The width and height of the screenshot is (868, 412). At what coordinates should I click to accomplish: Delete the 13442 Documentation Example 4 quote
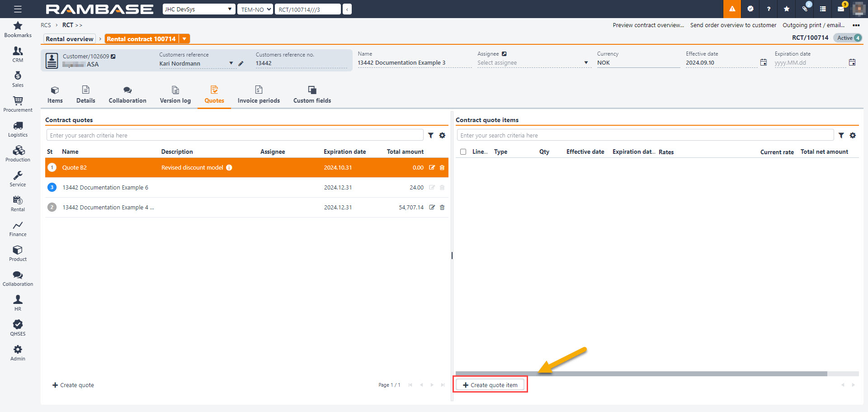point(442,208)
